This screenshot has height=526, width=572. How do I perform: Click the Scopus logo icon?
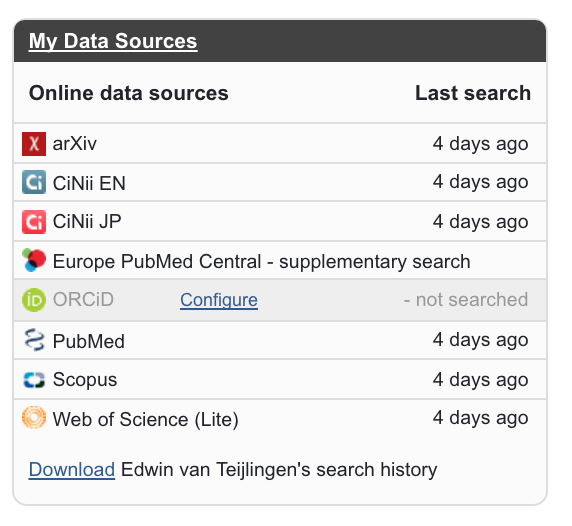pos(34,380)
